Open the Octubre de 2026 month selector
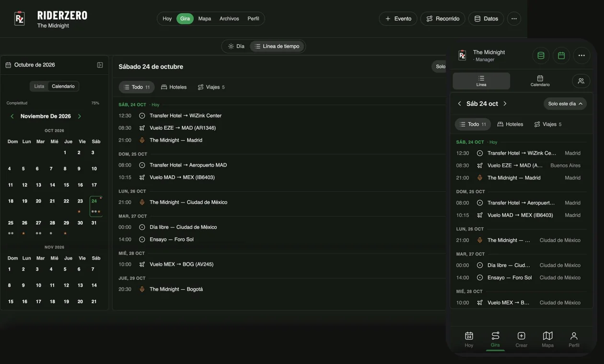 tap(30, 65)
